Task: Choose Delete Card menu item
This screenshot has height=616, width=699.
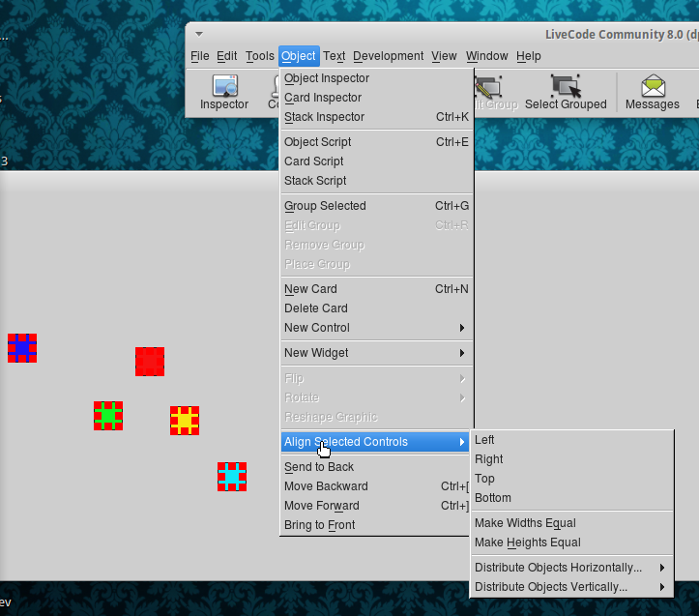Action: click(x=377, y=308)
